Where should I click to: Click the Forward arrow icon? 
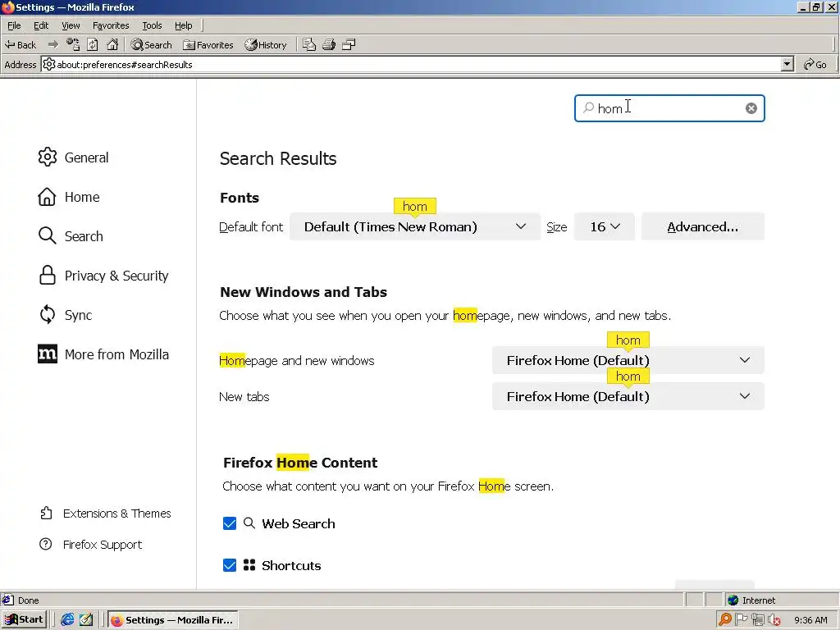coord(53,44)
